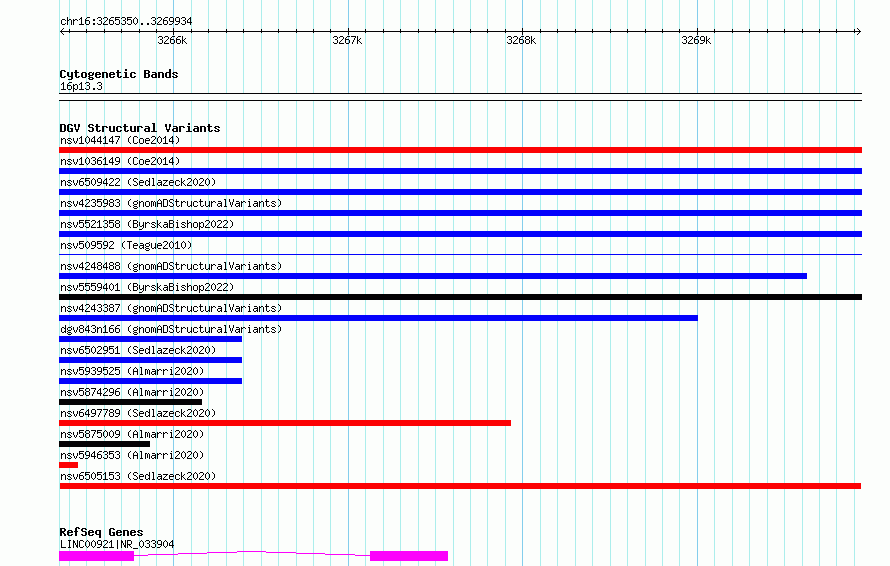Click the chr16:3265350..3269934 coordinate label
The width and height of the screenshot is (890, 566).
(126, 21)
